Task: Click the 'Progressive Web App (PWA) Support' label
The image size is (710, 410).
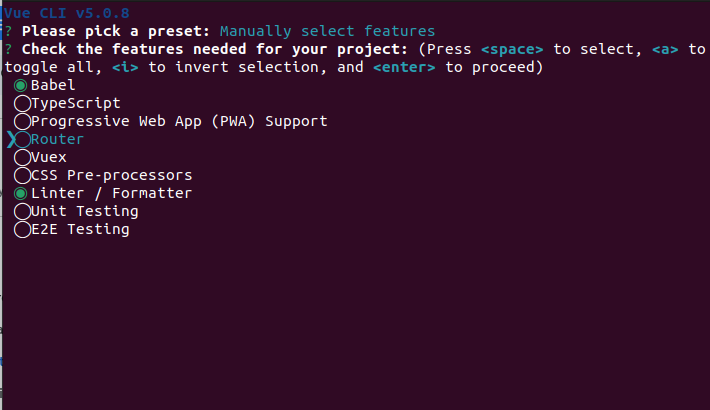Action: [179, 121]
